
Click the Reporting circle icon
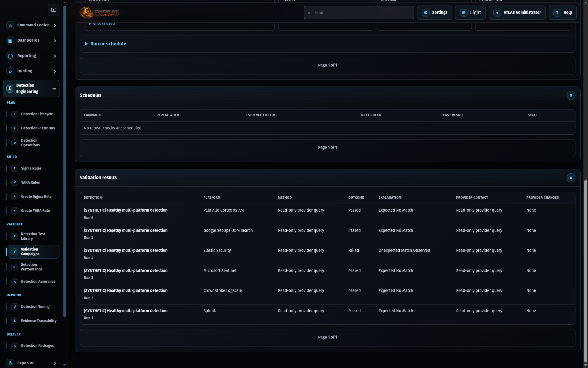[10, 56]
